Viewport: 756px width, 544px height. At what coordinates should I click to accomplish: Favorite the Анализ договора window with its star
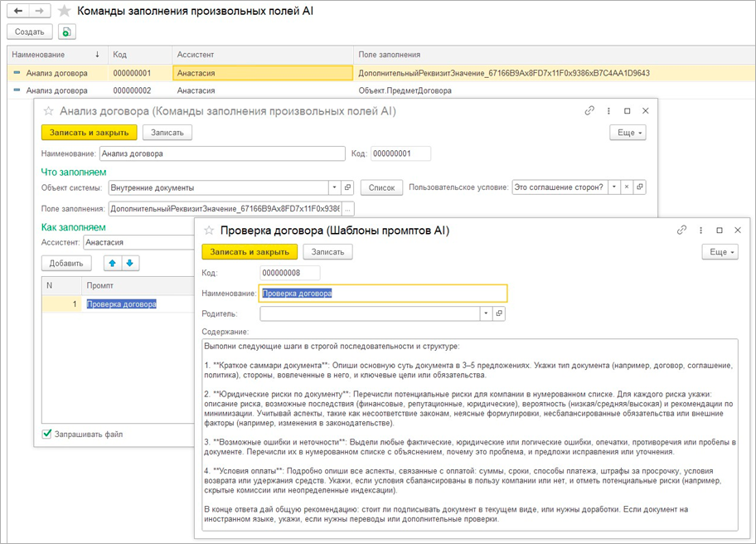pyautogui.click(x=49, y=111)
